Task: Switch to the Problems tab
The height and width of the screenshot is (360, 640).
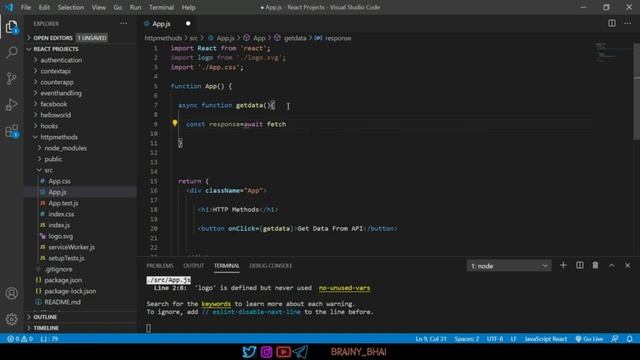Action: (x=160, y=266)
